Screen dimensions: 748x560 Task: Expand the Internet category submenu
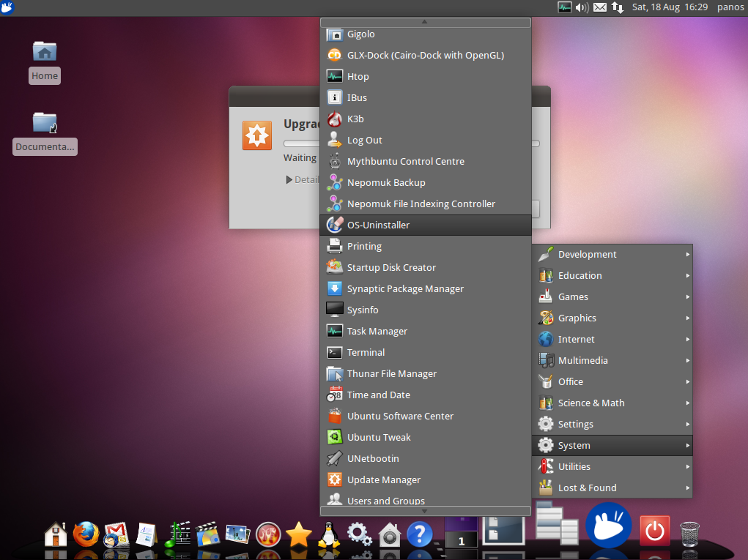point(612,340)
